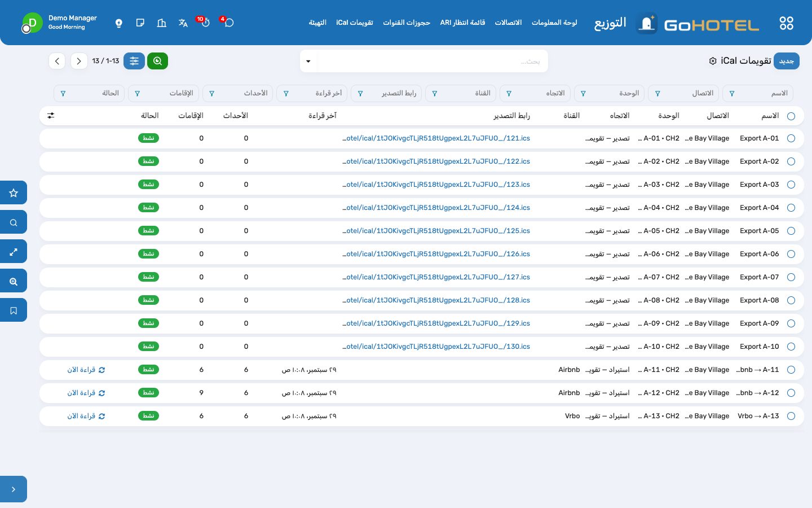Click the bookmark icon in side panel

[x=14, y=310]
